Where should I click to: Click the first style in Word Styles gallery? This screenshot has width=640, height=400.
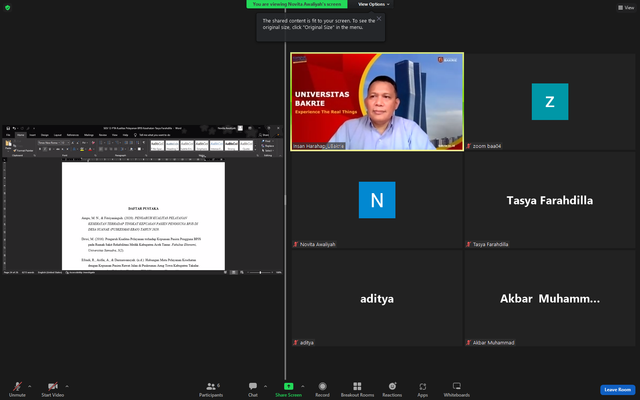coord(158,145)
